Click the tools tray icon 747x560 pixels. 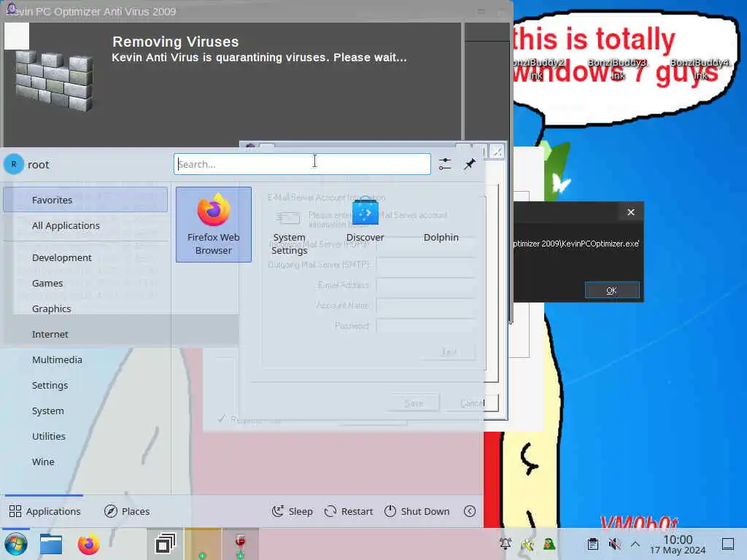(x=527, y=544)
